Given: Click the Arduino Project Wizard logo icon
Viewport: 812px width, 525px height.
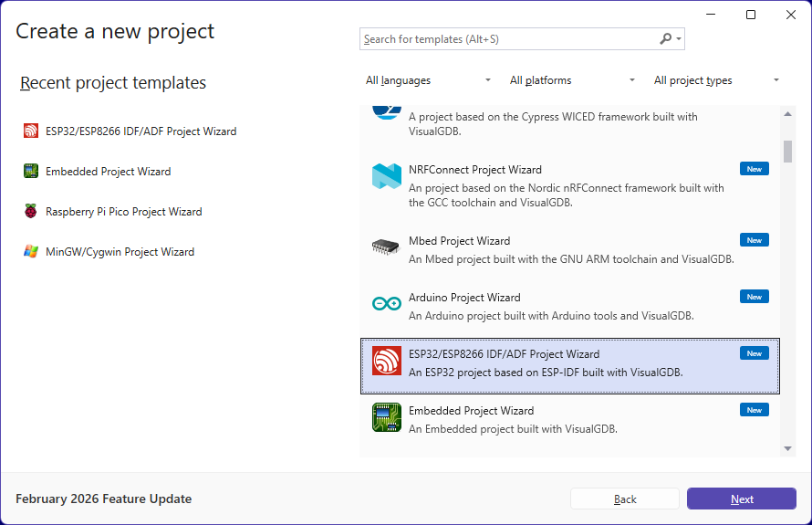Looking at the screenshot, I should pyautogui.click(x=387, y=305).
